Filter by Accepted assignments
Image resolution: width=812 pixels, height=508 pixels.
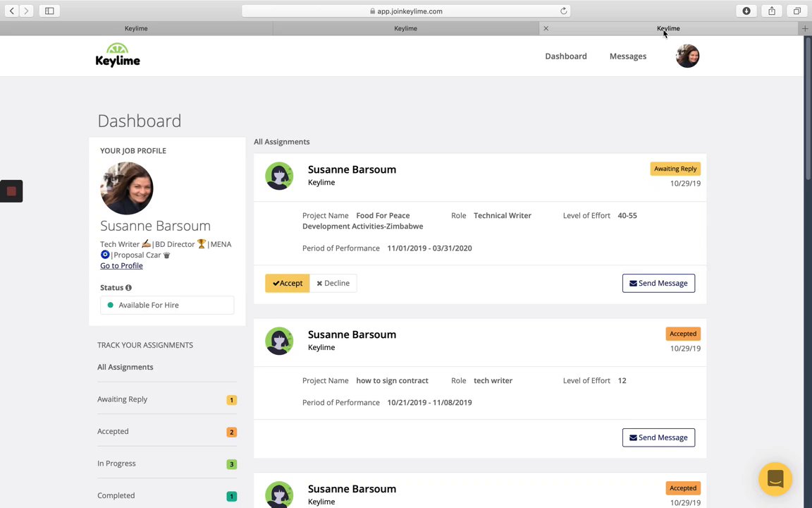click(113, 431)
